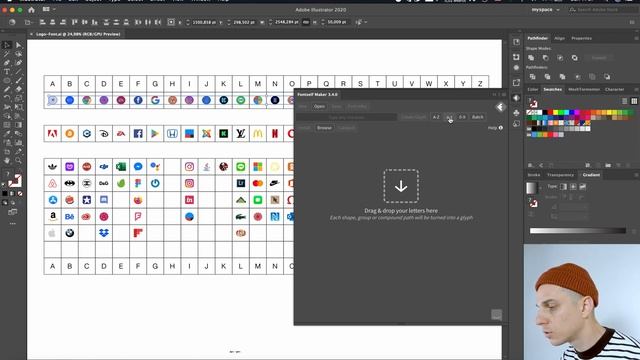The image size is (640, 360).
Task: Switch to the Properties tab
Action: pos(581,38)
